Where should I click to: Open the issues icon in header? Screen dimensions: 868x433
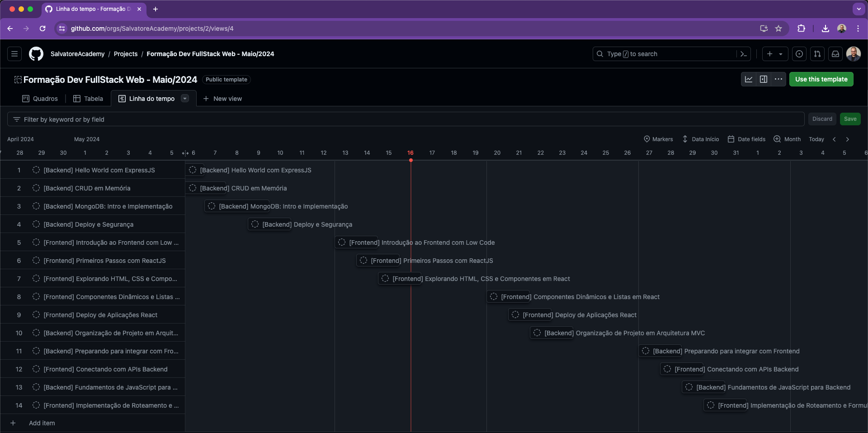pos(799,54)
